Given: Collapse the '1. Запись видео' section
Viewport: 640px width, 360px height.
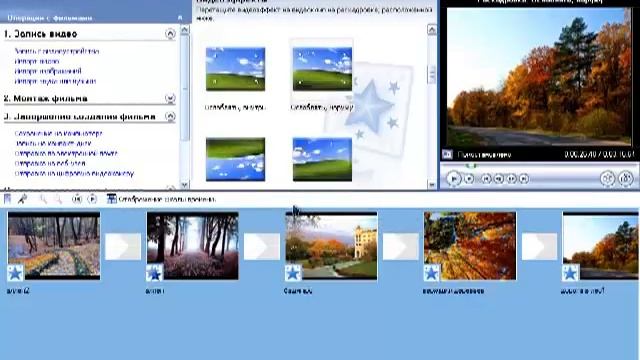Looking at the screenshot, I should [x=170, y=33].
